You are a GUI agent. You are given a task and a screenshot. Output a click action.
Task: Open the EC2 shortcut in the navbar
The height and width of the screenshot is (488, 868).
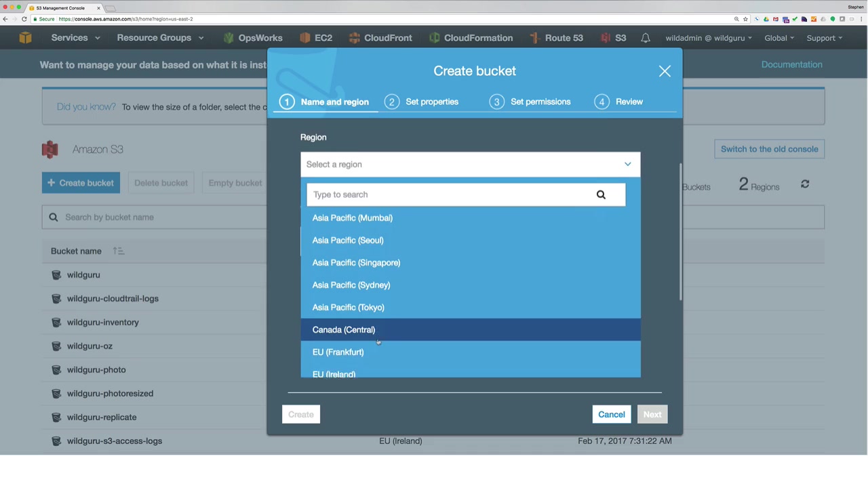316,38
